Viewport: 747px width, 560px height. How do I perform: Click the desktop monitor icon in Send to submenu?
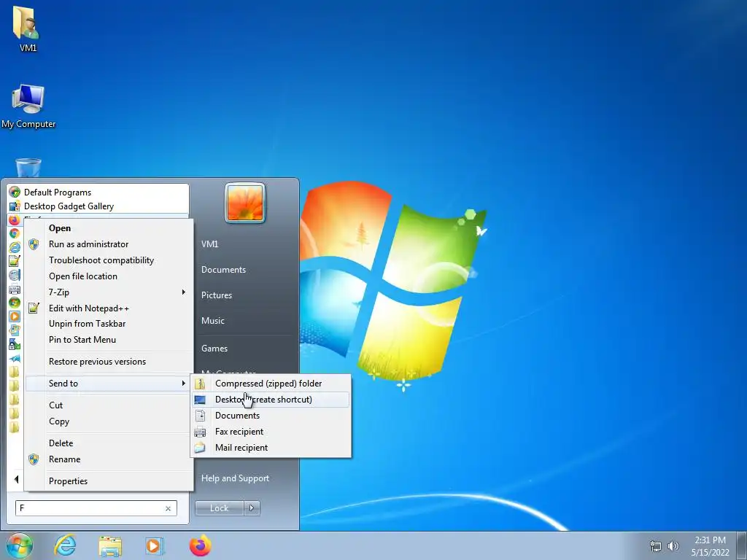[200, 400]
